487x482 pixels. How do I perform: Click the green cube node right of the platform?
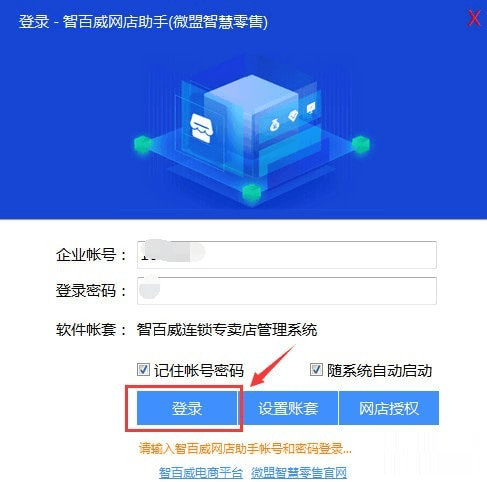tap(361, 144)
